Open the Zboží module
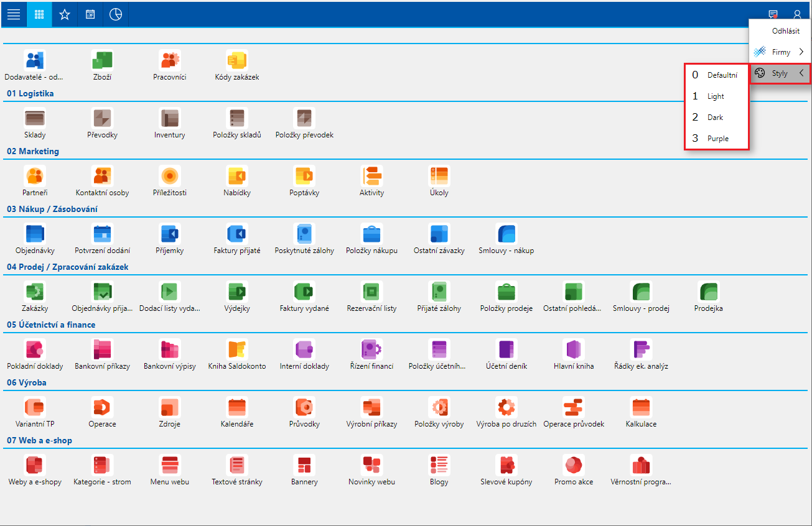 [x=102, y=65]
